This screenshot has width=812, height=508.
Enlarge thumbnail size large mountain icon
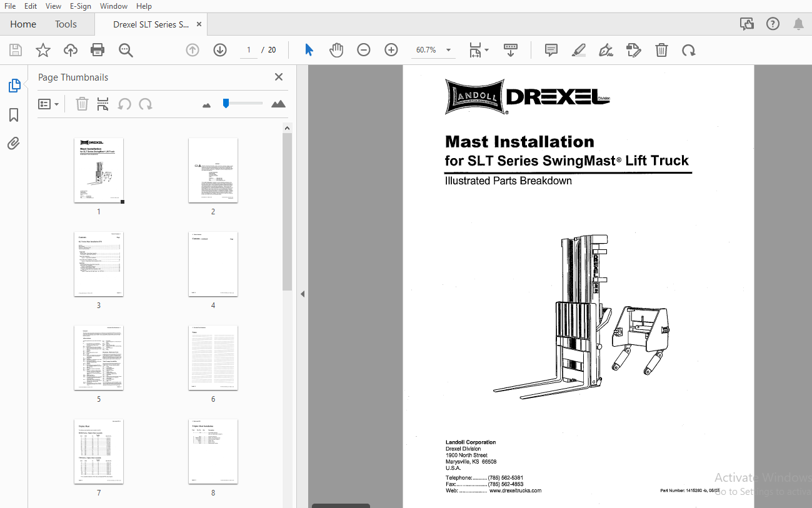[279, 104]
